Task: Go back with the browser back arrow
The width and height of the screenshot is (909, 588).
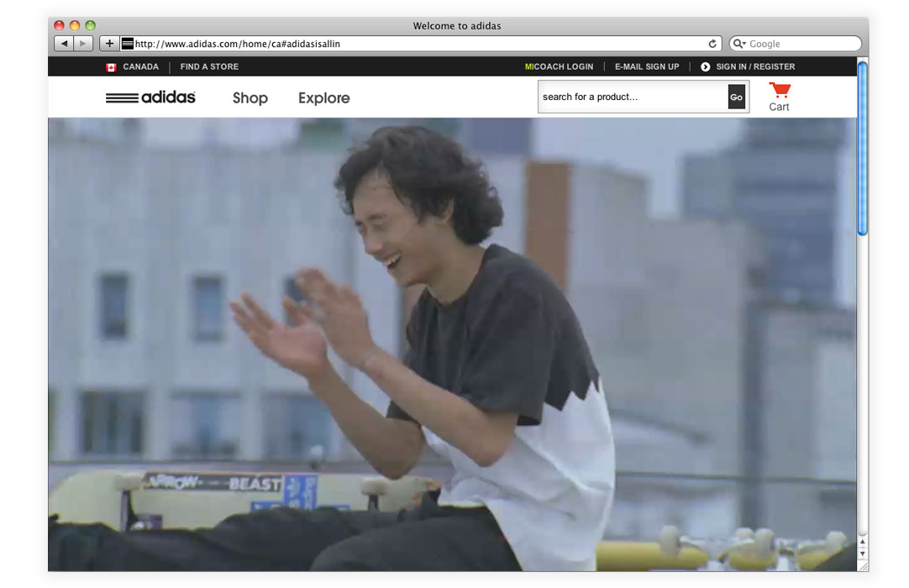Action: coord(65,44)
